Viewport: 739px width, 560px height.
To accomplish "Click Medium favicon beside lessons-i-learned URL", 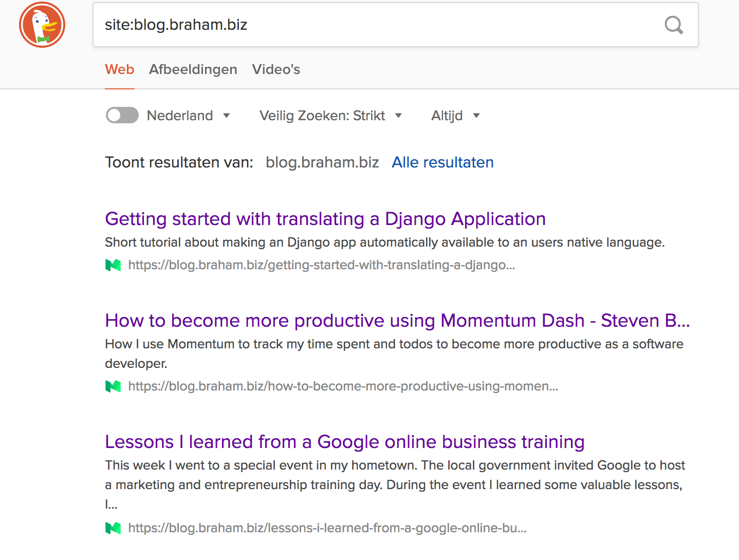I will tap(113, 528).
